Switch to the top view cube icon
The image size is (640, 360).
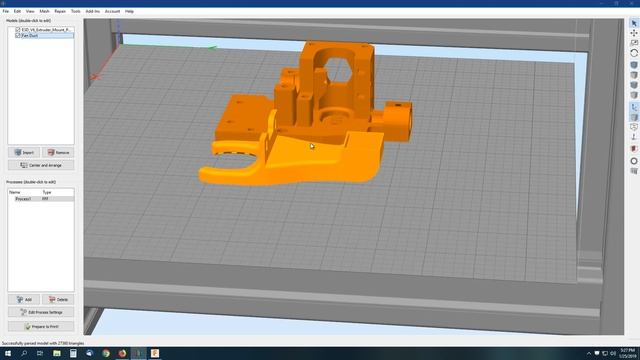coord(634,75)
